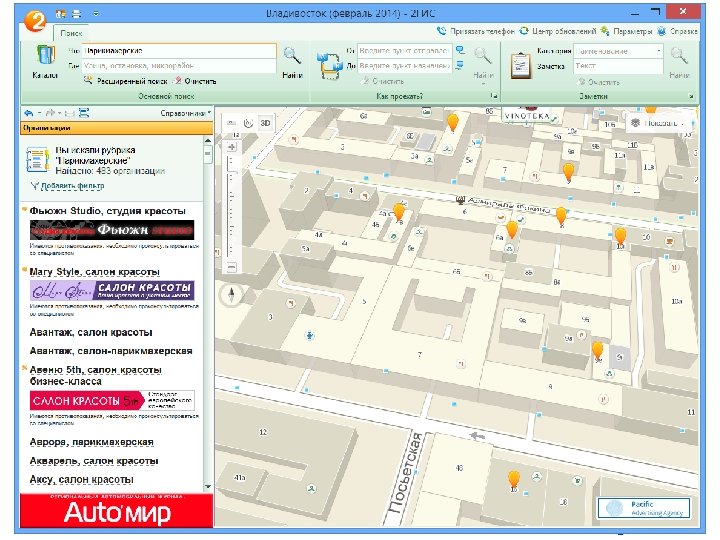Select the Организации panel header
This screenshot has width=720, height=540.
pyautogui.click(x=117, y=128)
